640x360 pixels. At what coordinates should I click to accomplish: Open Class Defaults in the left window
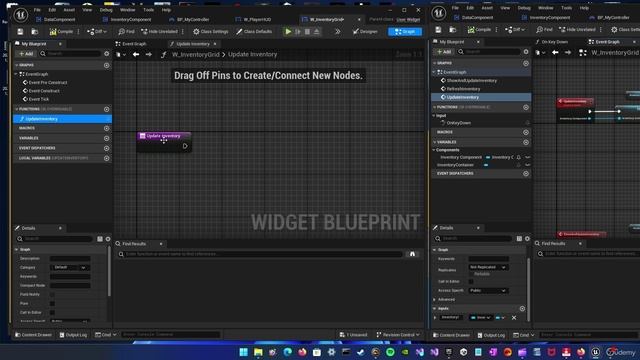[x=254, y=31]
